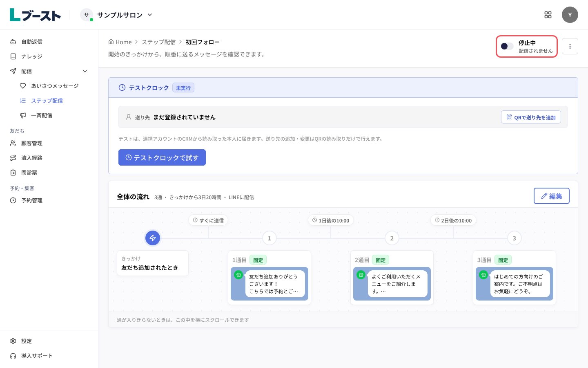Open 流入経路 sidebar item

click(49, 158)
